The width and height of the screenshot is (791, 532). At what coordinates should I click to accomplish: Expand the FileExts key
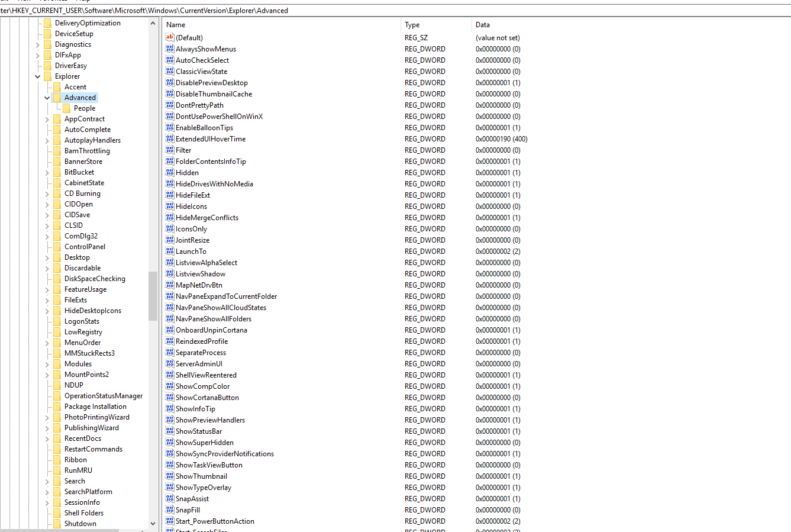47,300
